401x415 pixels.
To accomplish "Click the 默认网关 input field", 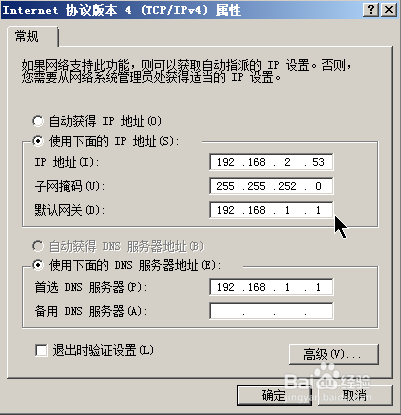I will 271,210.
